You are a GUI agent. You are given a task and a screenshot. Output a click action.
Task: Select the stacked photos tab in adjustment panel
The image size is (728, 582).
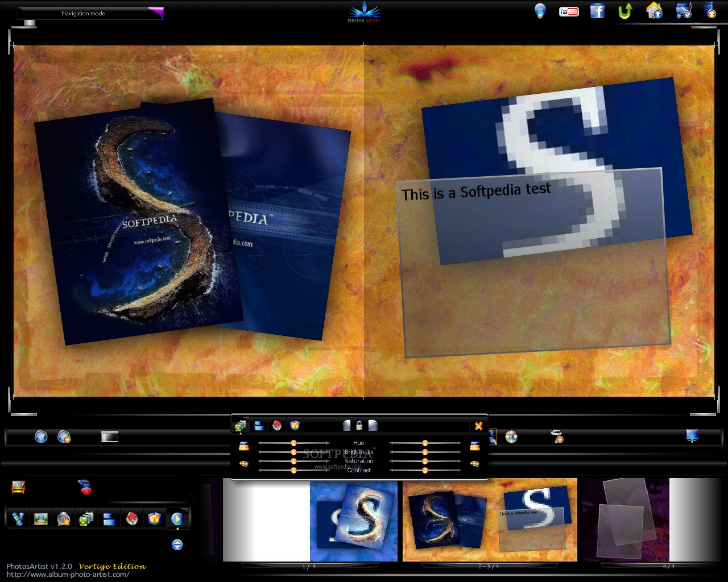coord(241,425)
